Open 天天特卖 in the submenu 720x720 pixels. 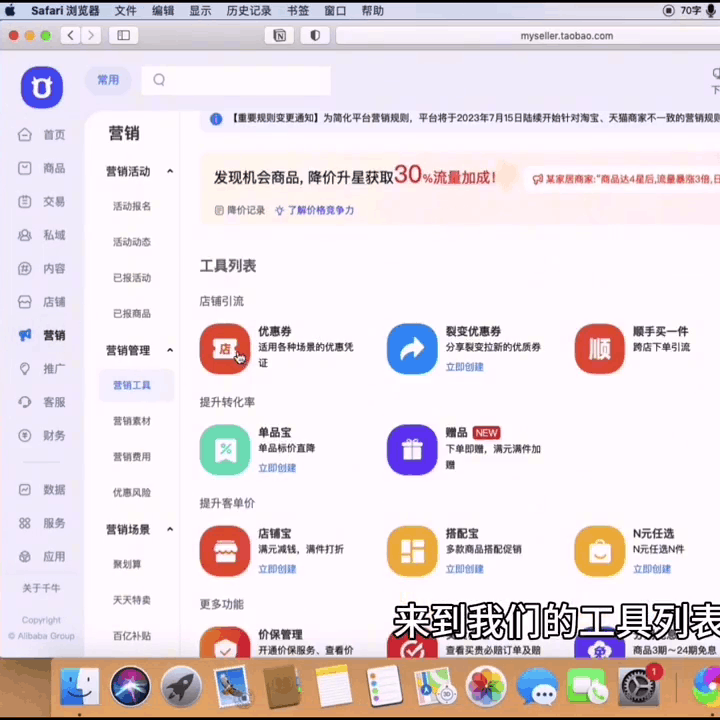click(132, 600)
